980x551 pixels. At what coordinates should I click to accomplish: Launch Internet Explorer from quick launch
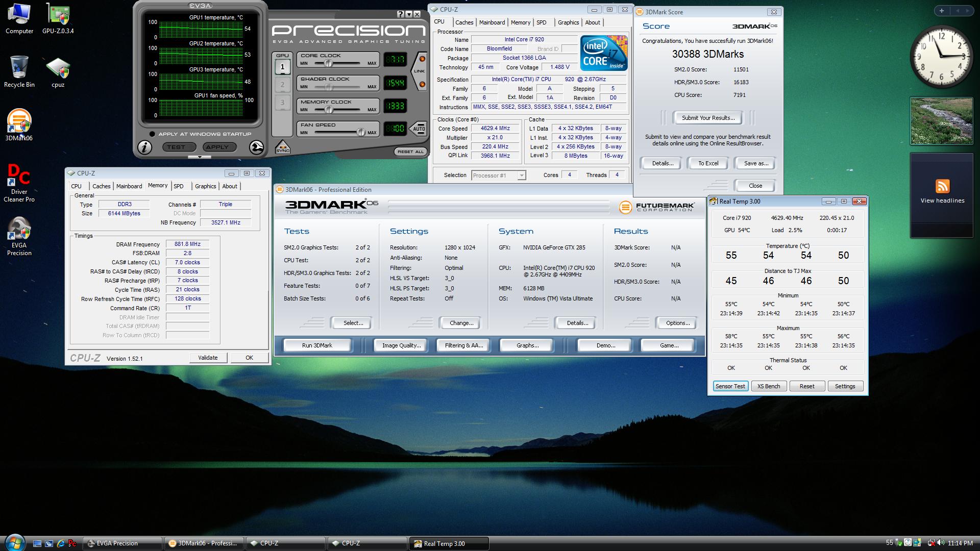pos(61,543)
